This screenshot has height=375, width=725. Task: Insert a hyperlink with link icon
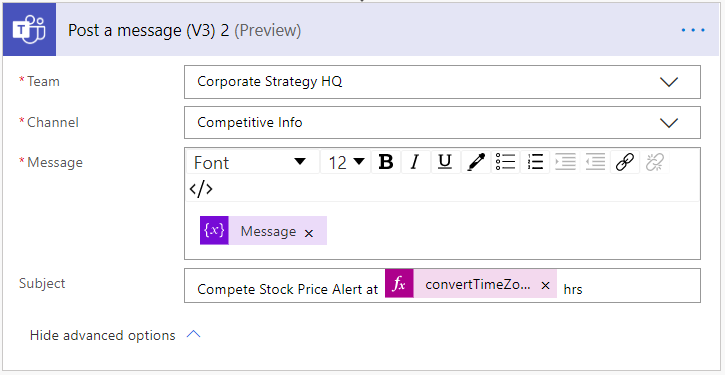(625, 162)
